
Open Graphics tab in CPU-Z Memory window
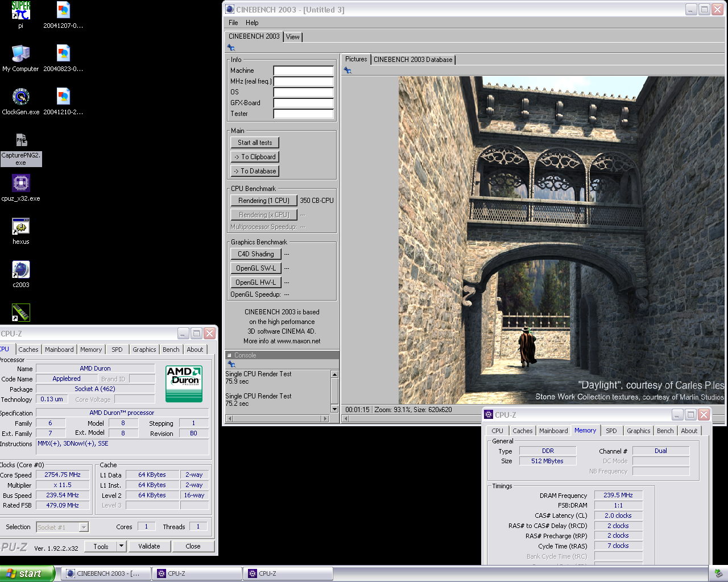(x=639, y=431)
